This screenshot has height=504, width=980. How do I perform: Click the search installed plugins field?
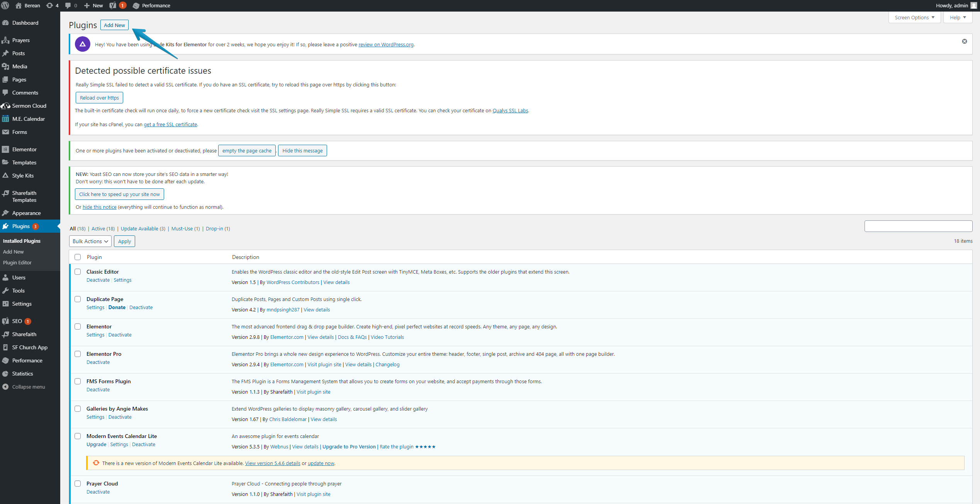pyautogui.click(x=918, y=226)
